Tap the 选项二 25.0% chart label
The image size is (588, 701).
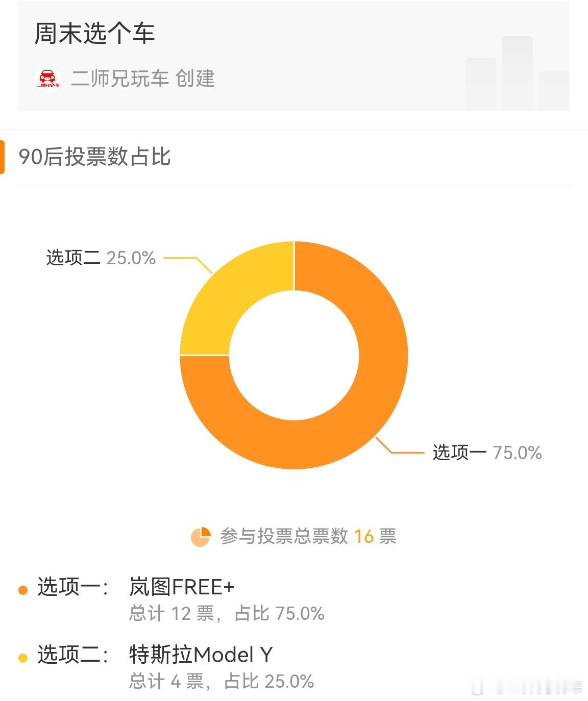[101, 258]
